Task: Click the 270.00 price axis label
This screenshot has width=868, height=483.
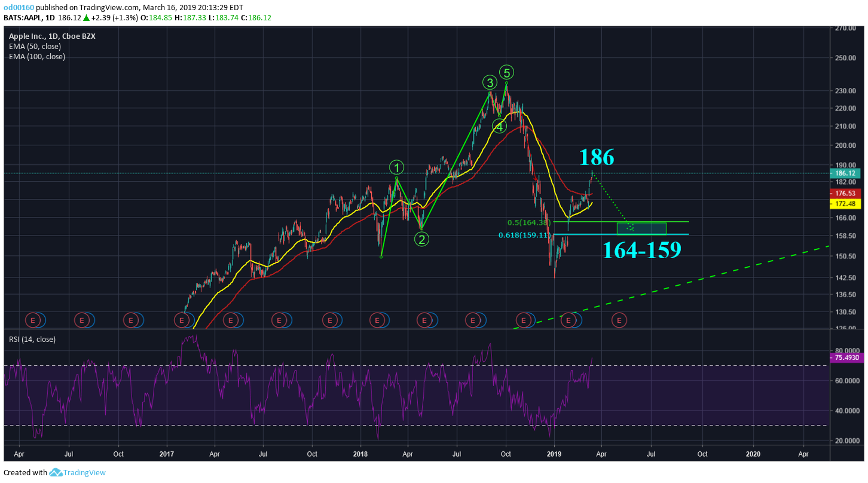Action: [x=844, y=29]
